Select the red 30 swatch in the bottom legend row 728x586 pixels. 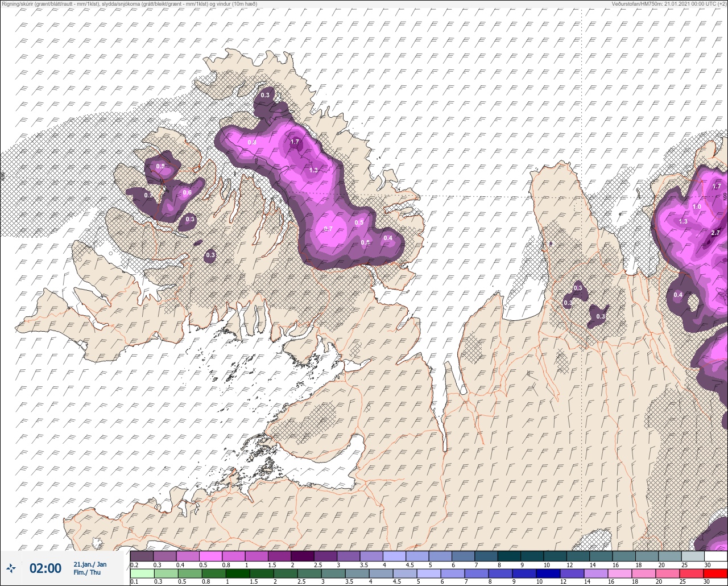coord(715,573)
